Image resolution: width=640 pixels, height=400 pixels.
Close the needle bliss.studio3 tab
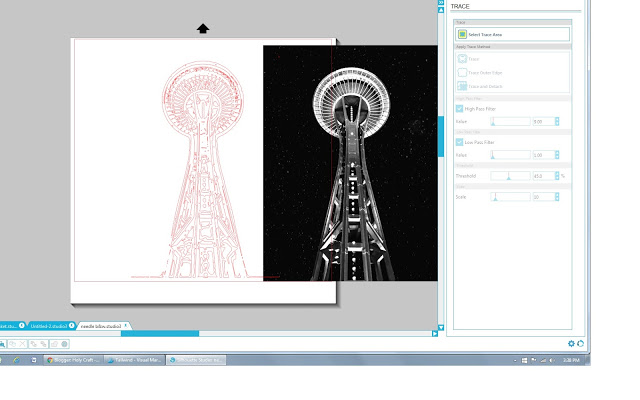tap(126, 325)
